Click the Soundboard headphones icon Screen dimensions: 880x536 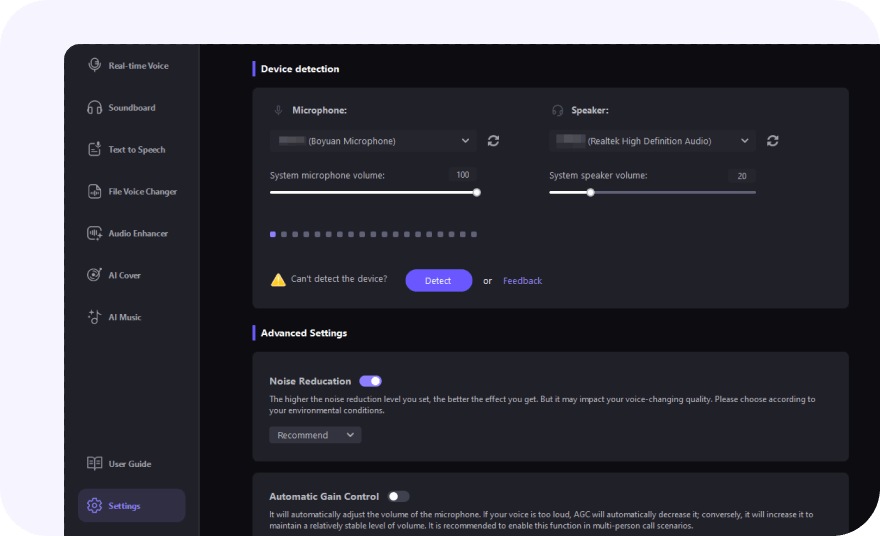[94, 107]
